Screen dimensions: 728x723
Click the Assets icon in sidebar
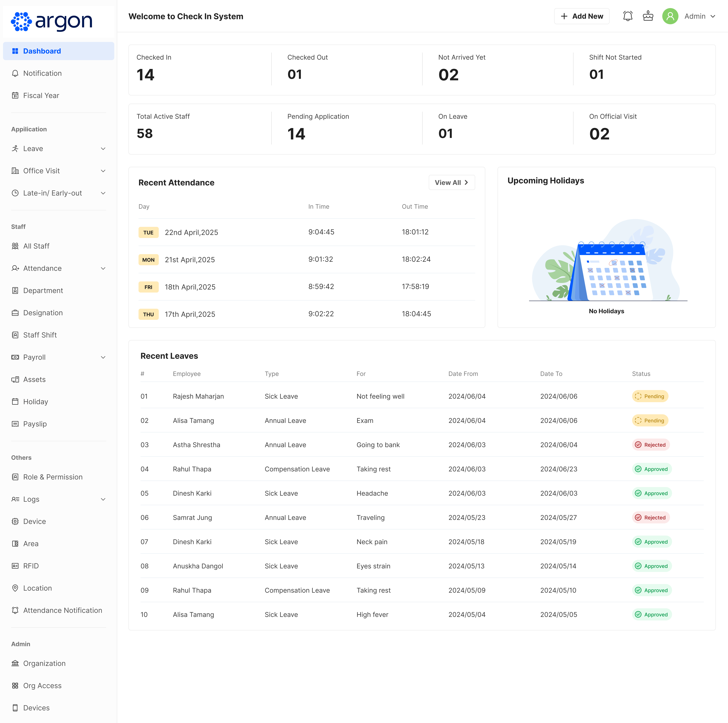pos(15,380)
